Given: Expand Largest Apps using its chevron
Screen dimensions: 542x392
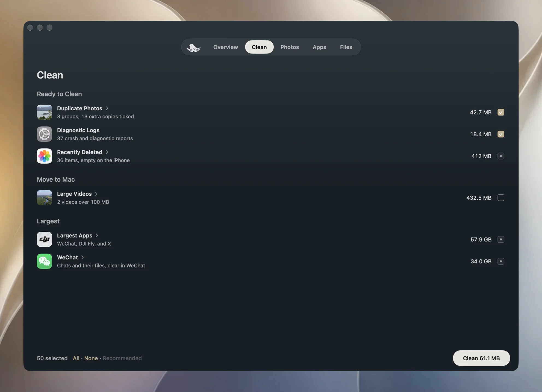Looking at the screenshot, I should pyautogui.click(x=97, y=235).
